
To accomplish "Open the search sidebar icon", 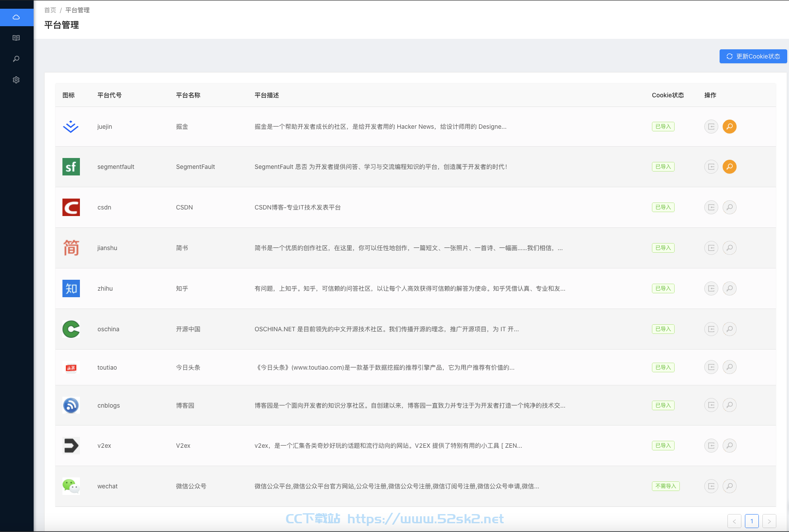I will [x=17, y=59].
